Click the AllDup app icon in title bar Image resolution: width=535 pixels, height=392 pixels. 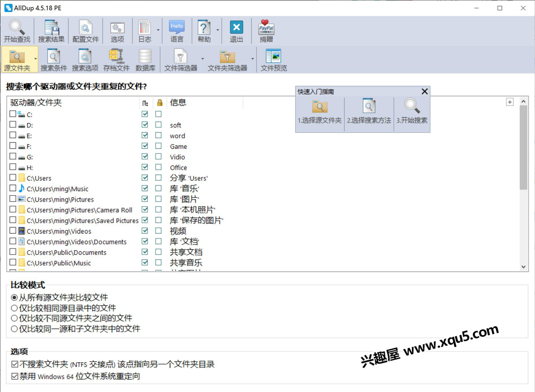[8, 8]
